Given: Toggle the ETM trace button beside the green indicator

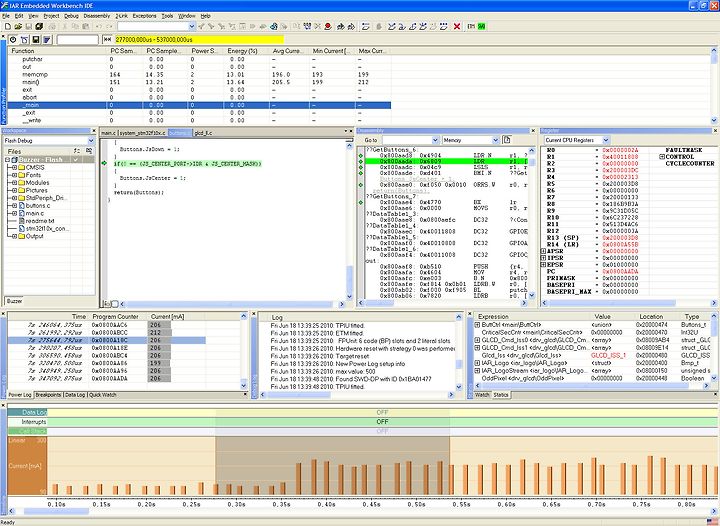Looking at the screenshot, I should 471,27.
